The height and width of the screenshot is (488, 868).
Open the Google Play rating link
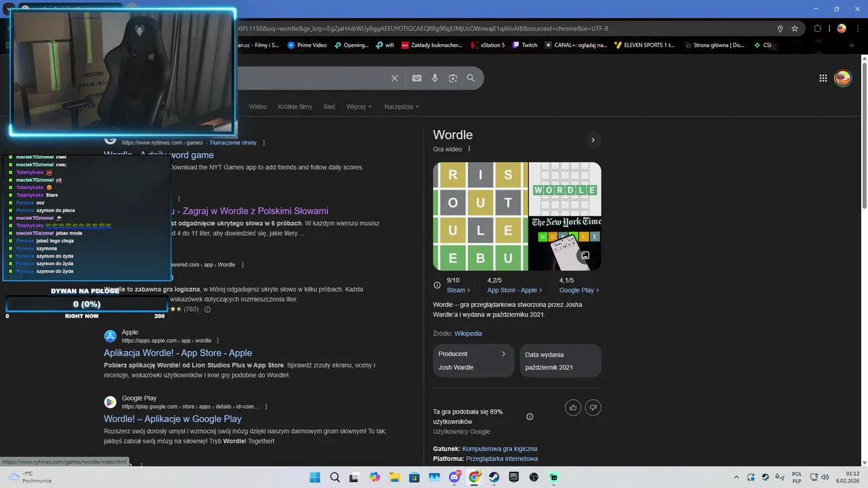[x=579, y=290]
